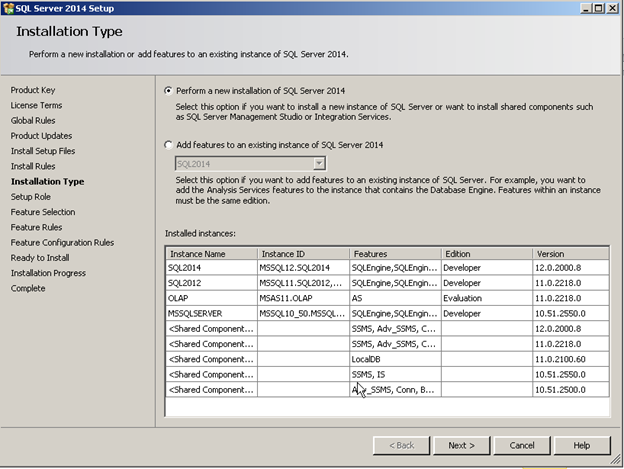
Task: Click the Instance ID column header
Action: [303, 254]
